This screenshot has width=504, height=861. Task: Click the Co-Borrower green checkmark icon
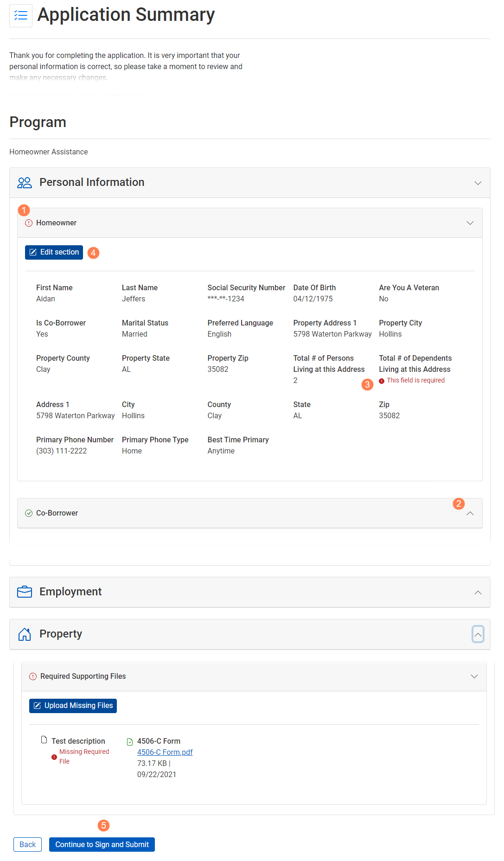[29, 513]
